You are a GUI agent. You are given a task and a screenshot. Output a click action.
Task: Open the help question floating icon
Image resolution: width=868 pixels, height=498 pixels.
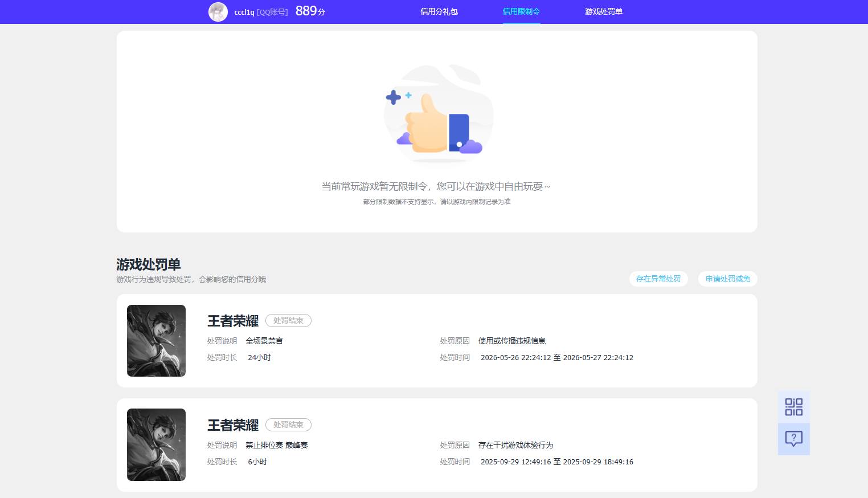(x=793, y=439)
